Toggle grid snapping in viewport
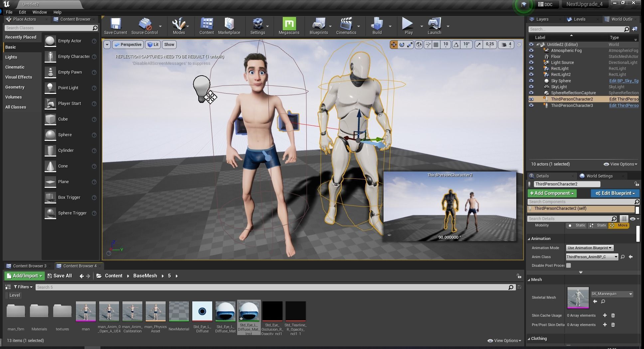This screenshot has width=644, height=349. click(x=436, y=45)
